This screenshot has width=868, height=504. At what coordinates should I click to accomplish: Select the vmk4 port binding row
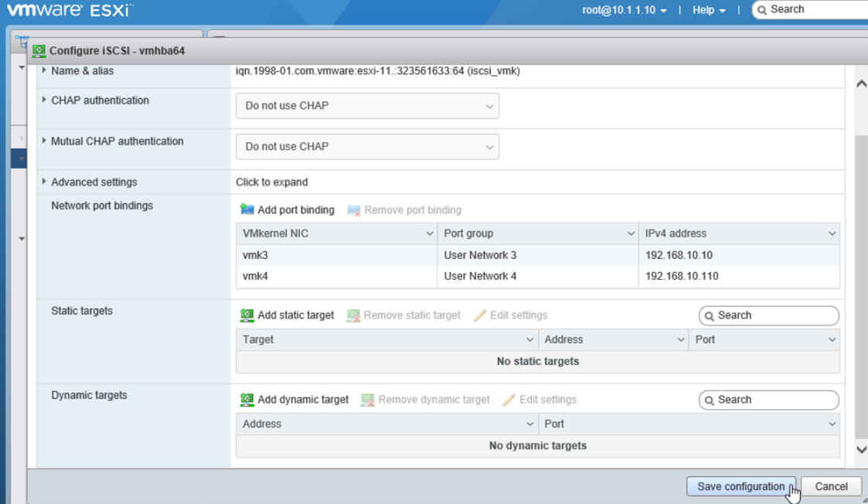point(537,277)
